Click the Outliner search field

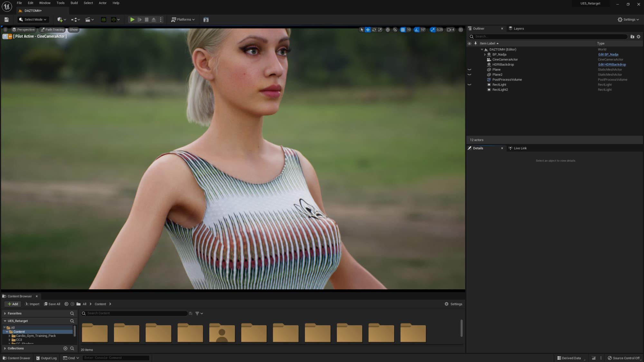[548, 37]
